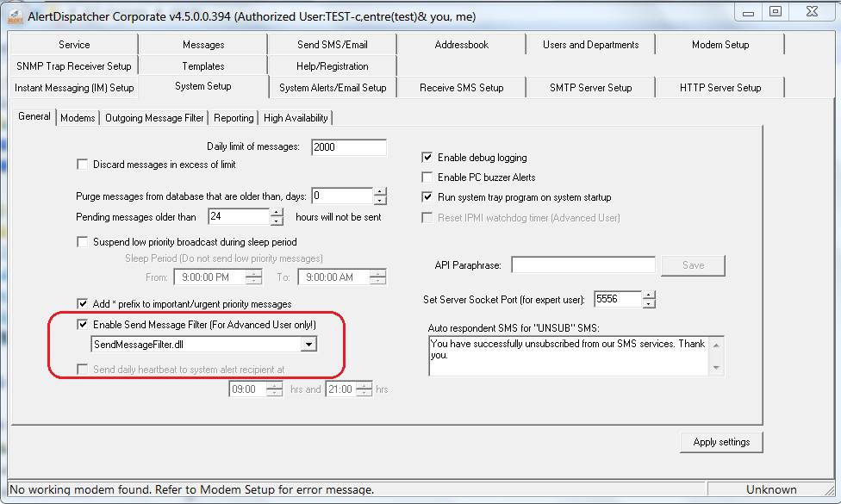Go to the Addressbook tab

click(462, 45)
